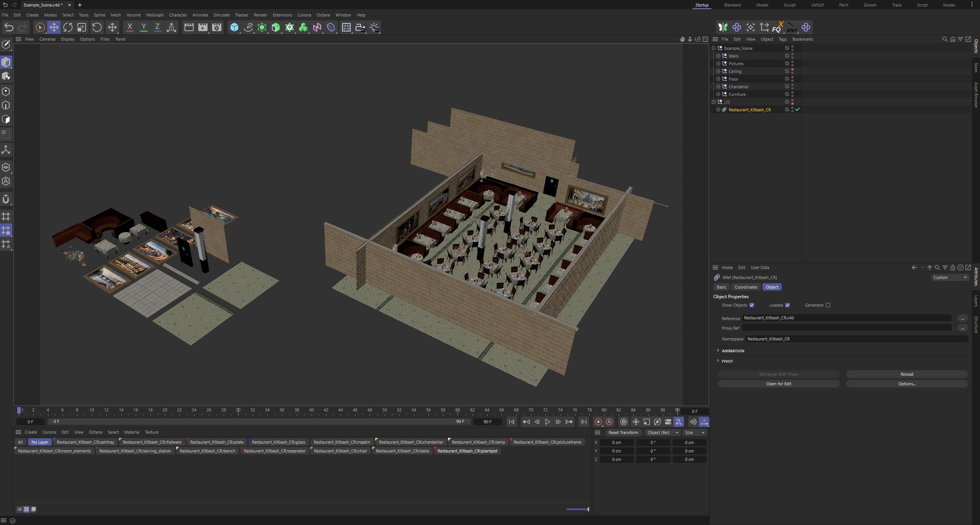
Task: Click the Record Active Objects icon
Action: click(598, 422)
